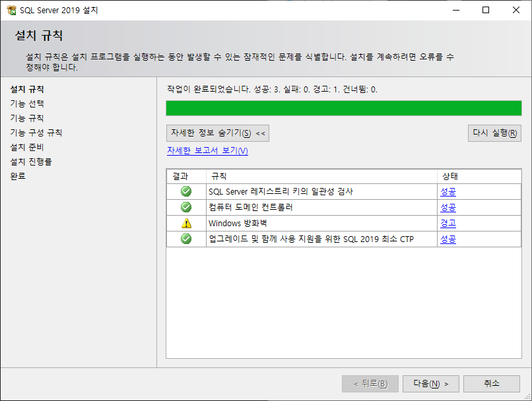This screenshot has width=532, height=401.
Task: Hide details with 자세한 정보 숨기기 button
Action: 217,133
